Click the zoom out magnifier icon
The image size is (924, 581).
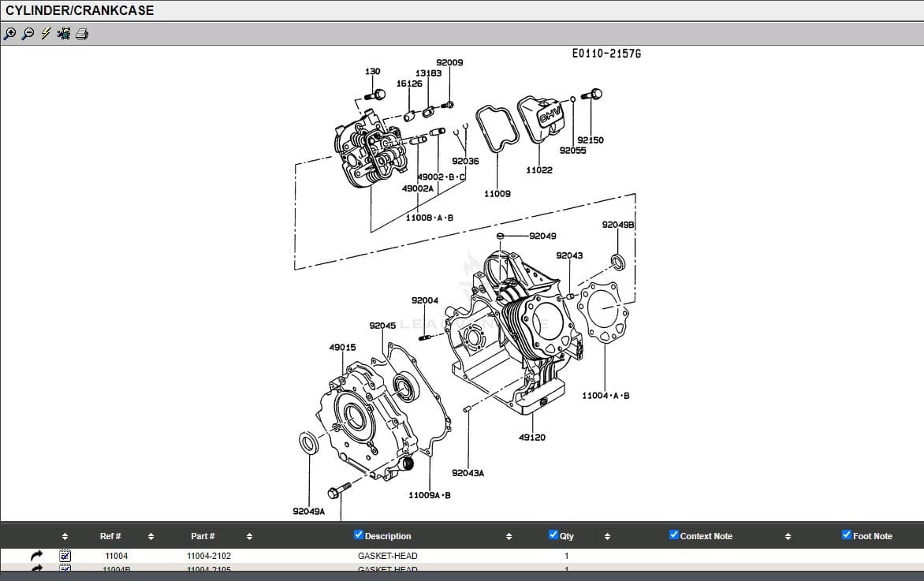click(28, 33)
